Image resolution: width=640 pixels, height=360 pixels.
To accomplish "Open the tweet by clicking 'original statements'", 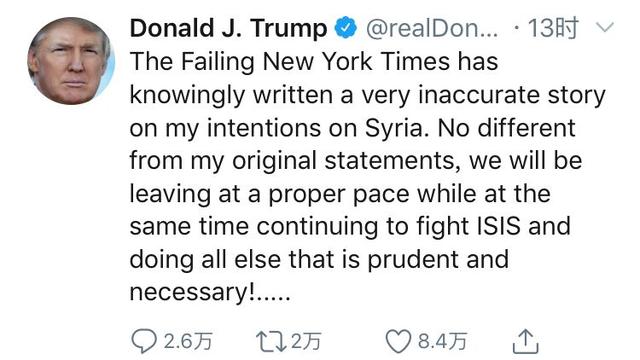I will (x=343, y=160).
